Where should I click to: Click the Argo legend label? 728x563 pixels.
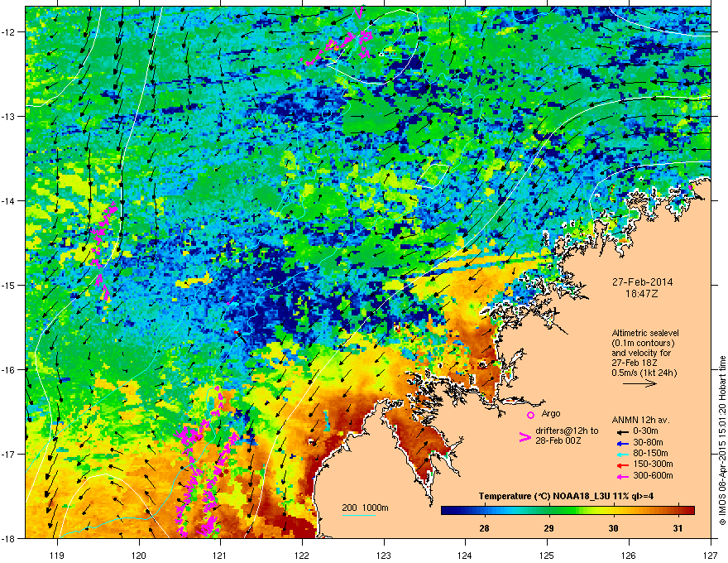[x=551, y=413]
